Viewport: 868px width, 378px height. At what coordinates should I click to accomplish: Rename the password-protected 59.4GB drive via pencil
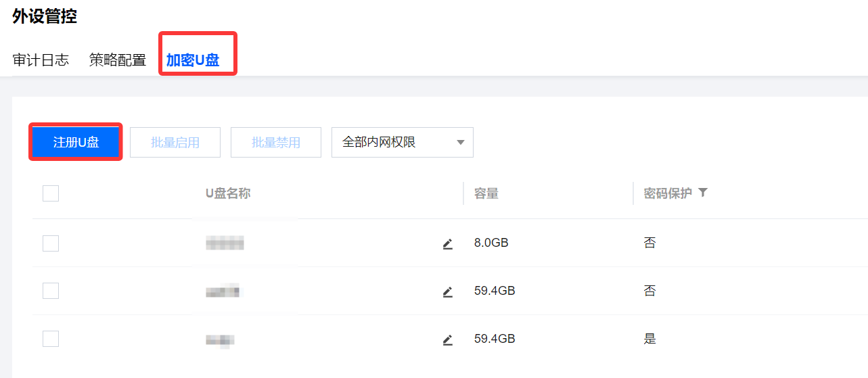(x=447, y=339)
